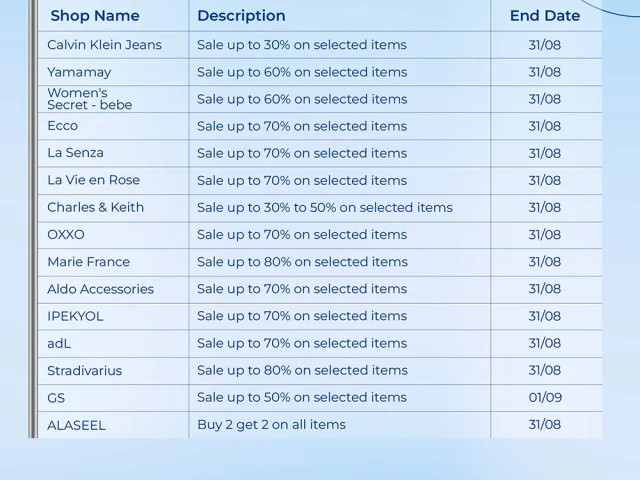The image size is (640, 480).
Task: Click the End Date column header
Action: tap(545, 16)
